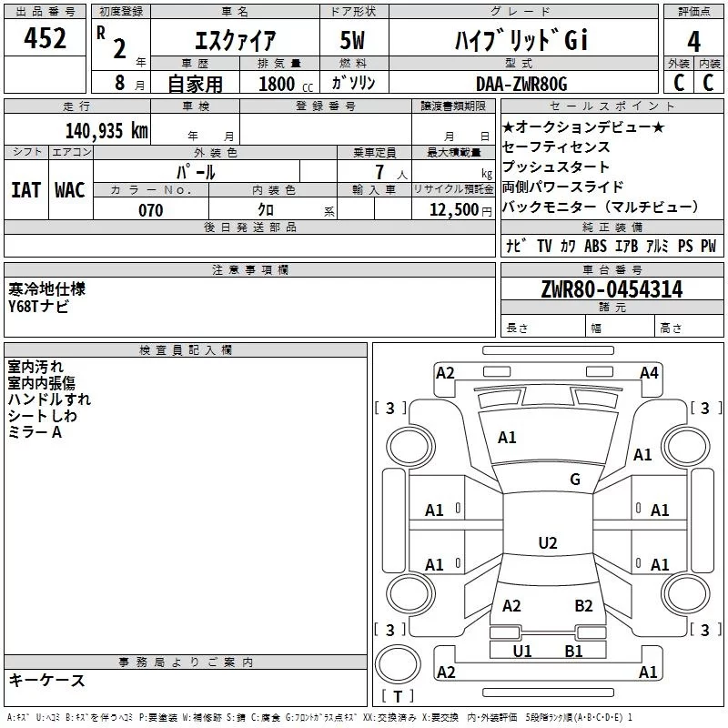Click the recycle deposit 12,500 yen field
Image resolution: width=728 pixels, height=728 pixels.
point(453,210)
